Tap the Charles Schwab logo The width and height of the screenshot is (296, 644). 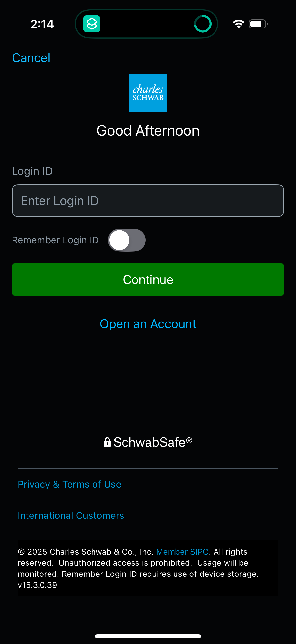(148, 93)
